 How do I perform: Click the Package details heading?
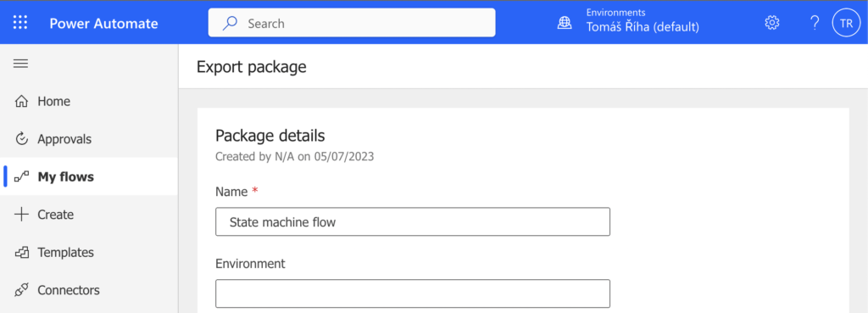270,135
